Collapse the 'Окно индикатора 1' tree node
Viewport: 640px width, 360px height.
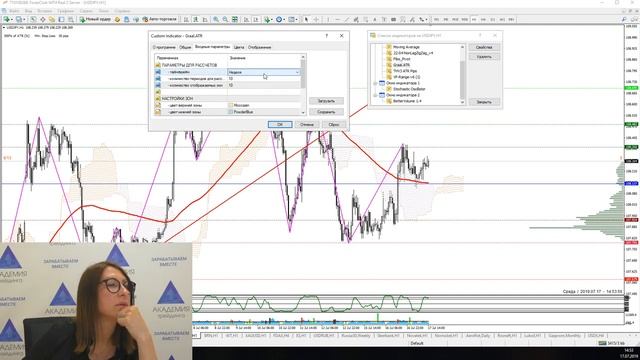coord(375,83)
